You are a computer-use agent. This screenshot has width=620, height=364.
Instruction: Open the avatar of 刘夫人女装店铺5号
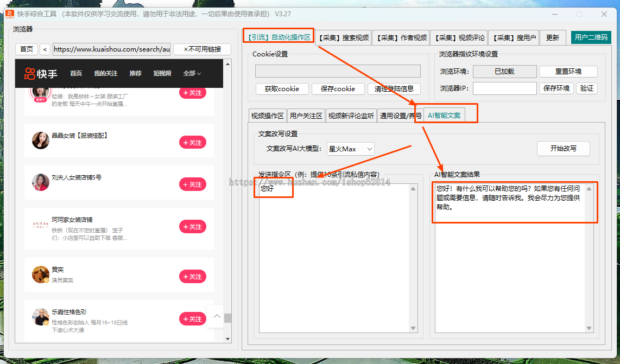[40, 182]
